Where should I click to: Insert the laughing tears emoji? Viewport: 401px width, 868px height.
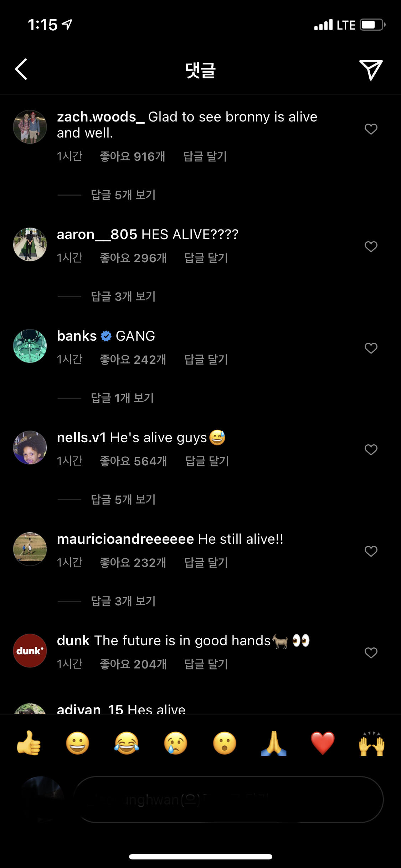pyautogui.click(x=127, y=743)
